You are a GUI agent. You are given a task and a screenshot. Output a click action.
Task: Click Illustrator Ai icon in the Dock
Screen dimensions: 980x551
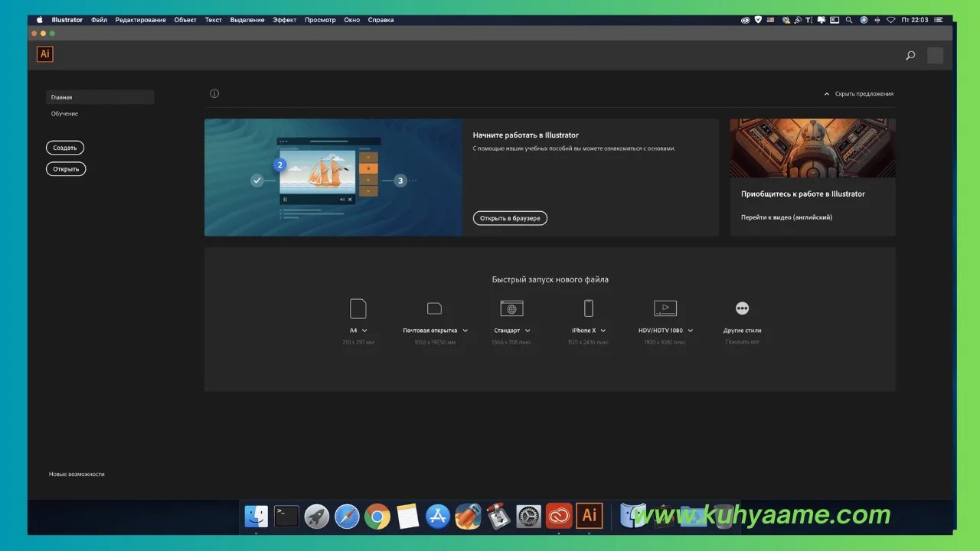pyautogui.click(x=589, y=516)
